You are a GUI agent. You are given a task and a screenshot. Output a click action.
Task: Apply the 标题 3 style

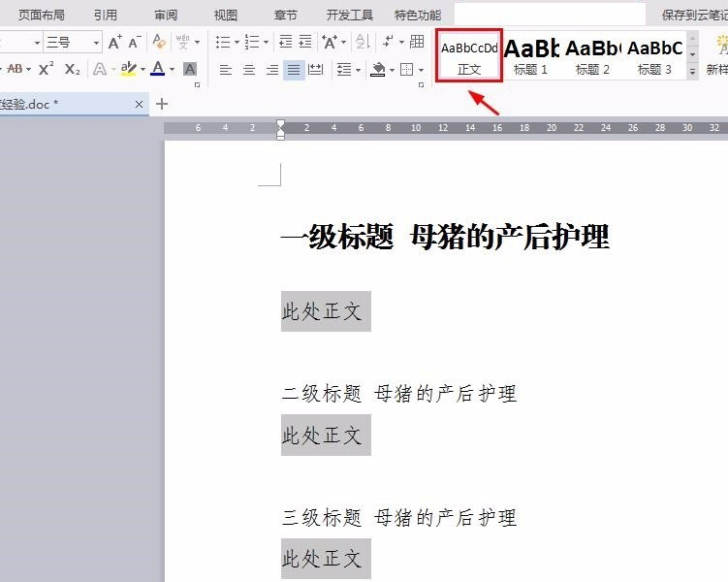click(654, 56)
